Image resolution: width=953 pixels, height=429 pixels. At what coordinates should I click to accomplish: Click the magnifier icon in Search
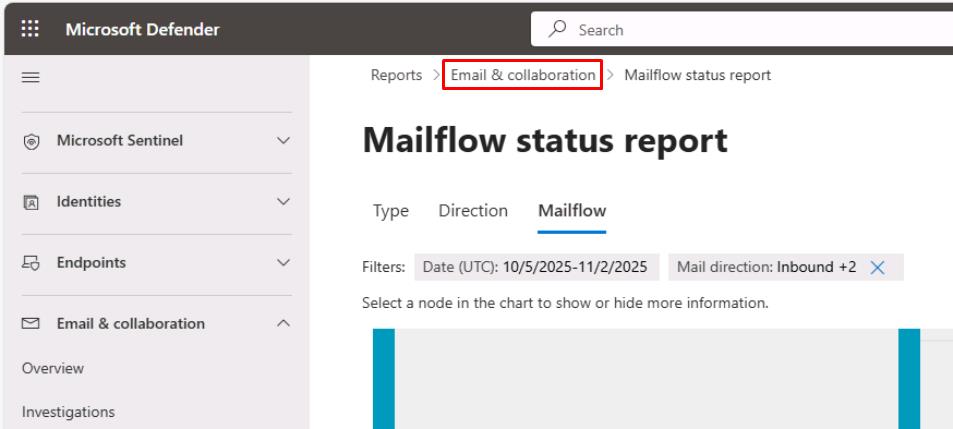click(560, 30)
